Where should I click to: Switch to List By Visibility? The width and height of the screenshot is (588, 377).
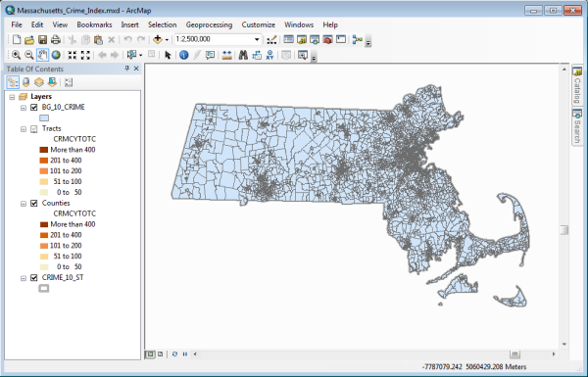tap(39, 82)
